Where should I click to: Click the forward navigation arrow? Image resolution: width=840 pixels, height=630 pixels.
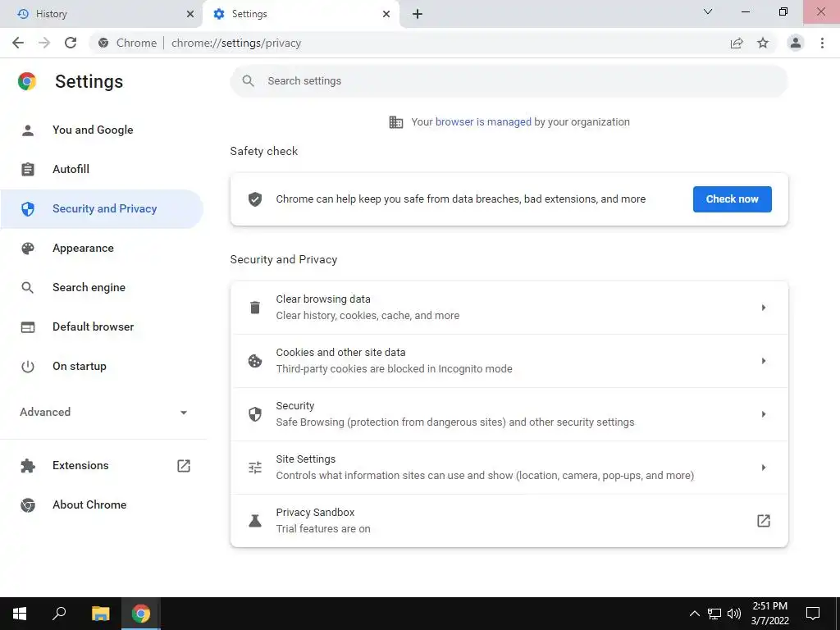[x=44, y=43]
